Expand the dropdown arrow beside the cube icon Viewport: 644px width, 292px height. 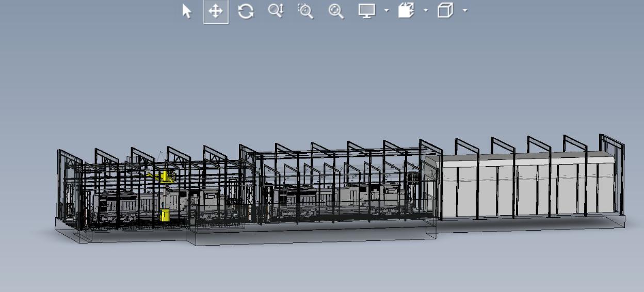(x=465, y=10)
